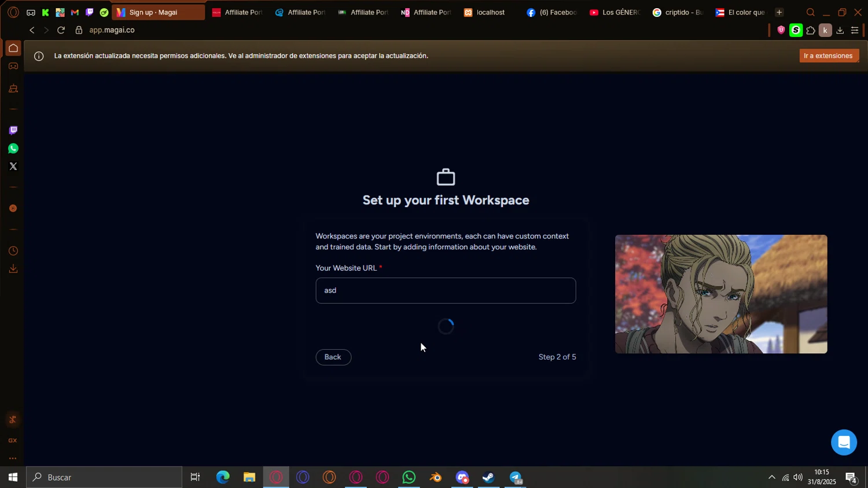The height and width of the screenshot is (488, 868).
Task: Click the info icon in the extension notice
Action: 39,56
